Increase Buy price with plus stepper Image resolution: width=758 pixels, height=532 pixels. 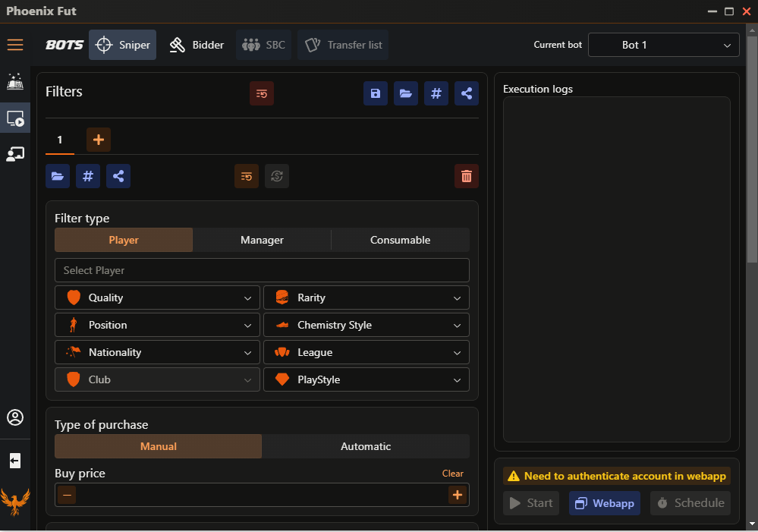(457, 496)
